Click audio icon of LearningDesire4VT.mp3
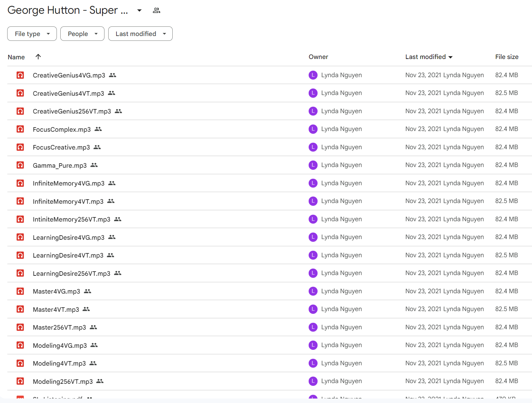The width and height of the screenshot is (532, 403). pyautogui.click(x=20, y=255)
